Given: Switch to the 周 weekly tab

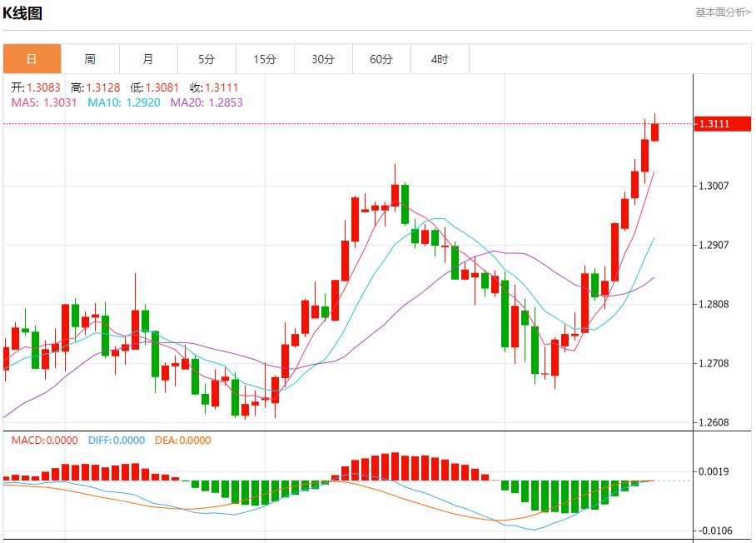Looking at the screenshot, I should pos(90,59).
